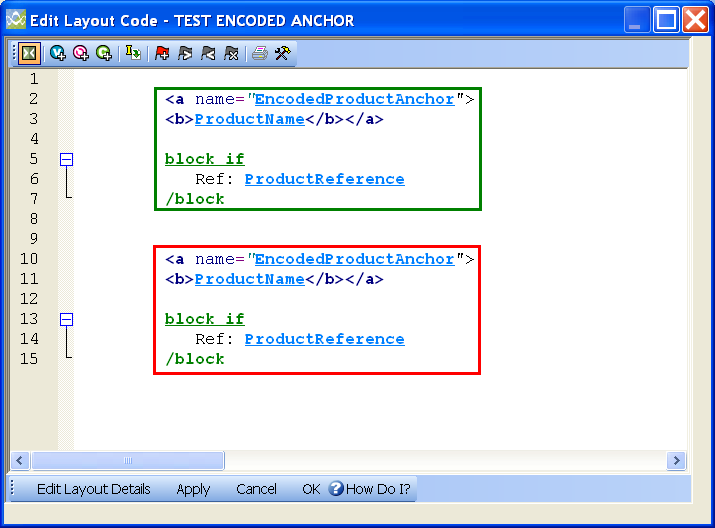This screenshot has width=715, height=528.
Task: Add a bookmark with red flag icon
Action: pos(162,53)
